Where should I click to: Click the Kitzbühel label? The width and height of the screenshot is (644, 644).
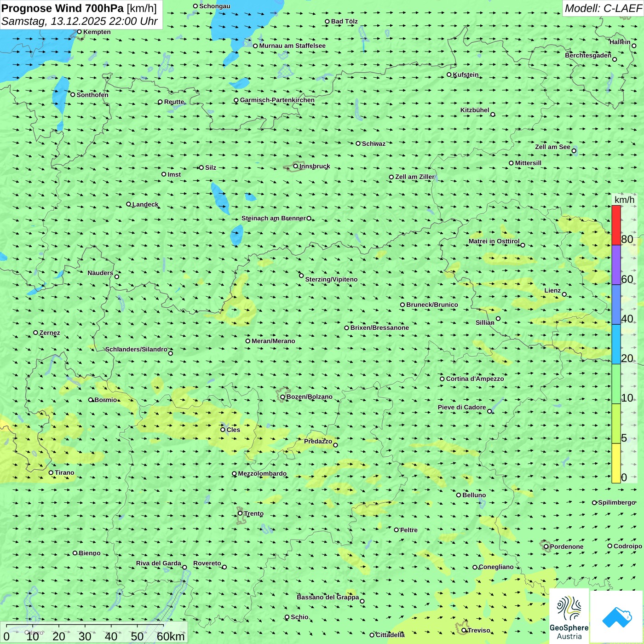[475, 110]
